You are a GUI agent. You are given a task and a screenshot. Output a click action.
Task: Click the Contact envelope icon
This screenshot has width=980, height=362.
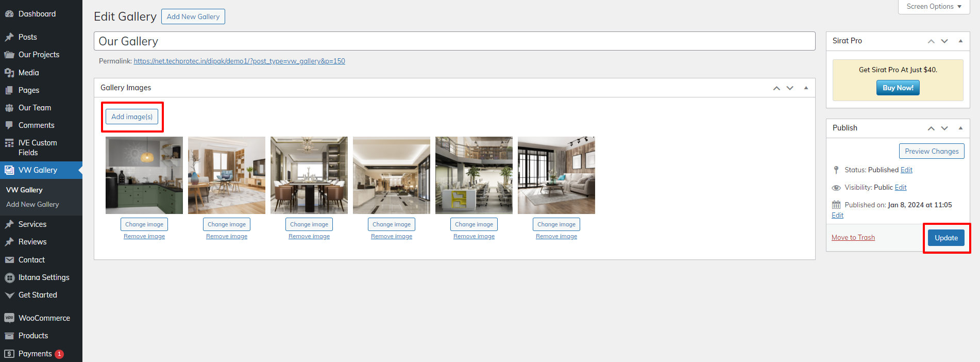tap(9, 260)
